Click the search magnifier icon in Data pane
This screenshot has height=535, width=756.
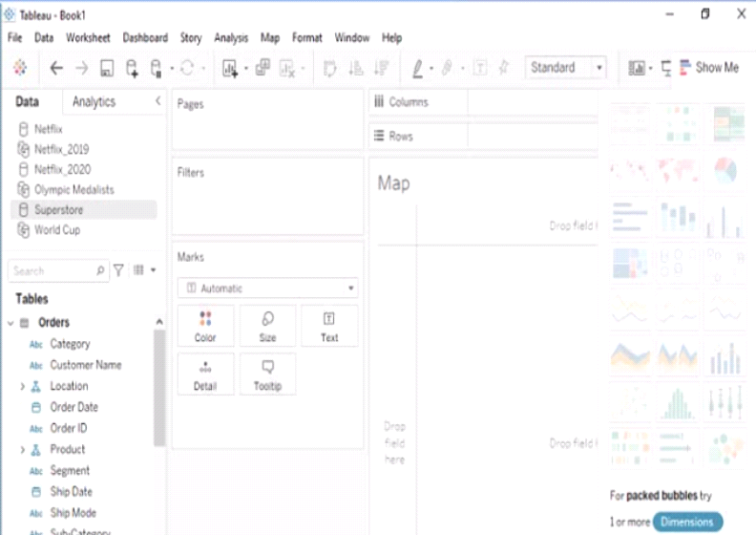100,270
